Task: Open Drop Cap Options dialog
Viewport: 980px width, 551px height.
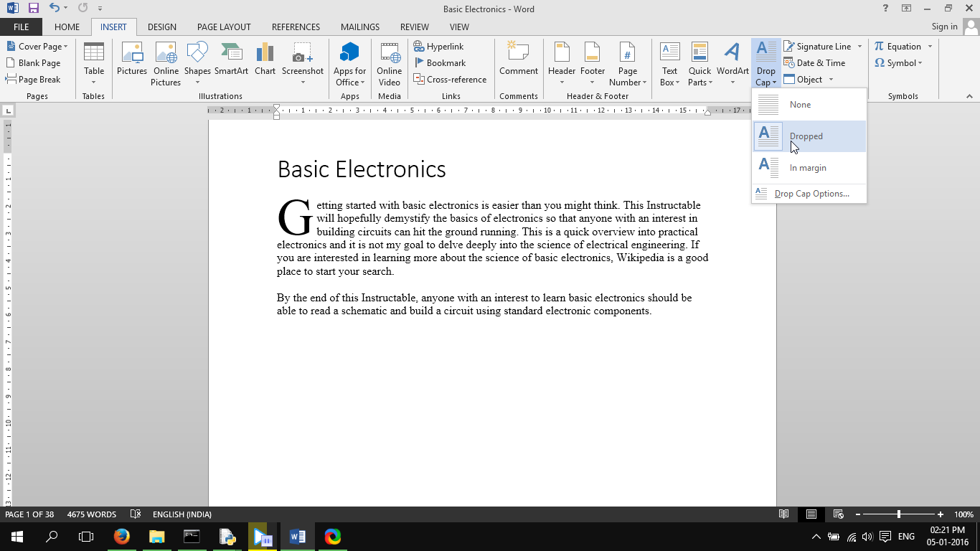Action: click(809, 194)
